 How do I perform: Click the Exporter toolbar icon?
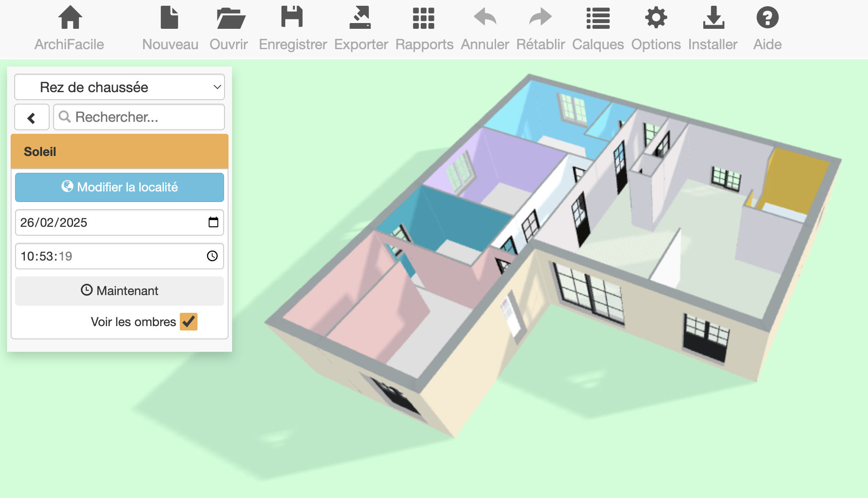point(360,18)
